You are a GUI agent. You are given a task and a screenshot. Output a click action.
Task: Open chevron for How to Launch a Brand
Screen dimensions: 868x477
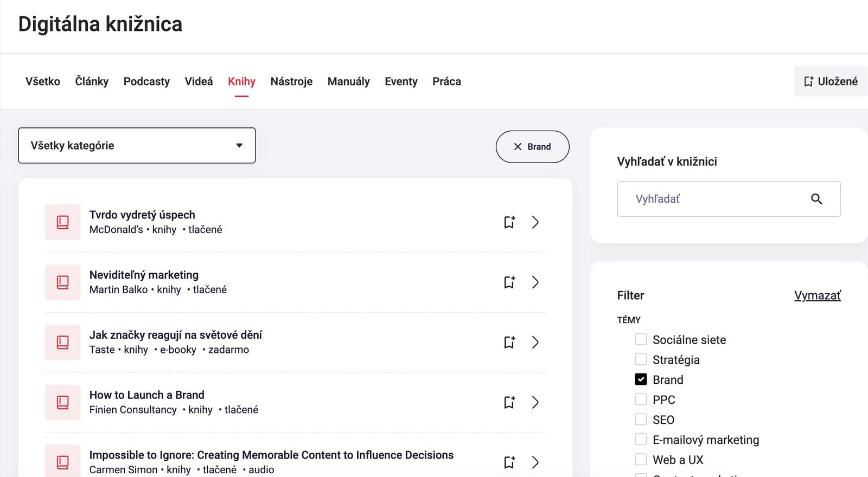(x=535, y=403)
